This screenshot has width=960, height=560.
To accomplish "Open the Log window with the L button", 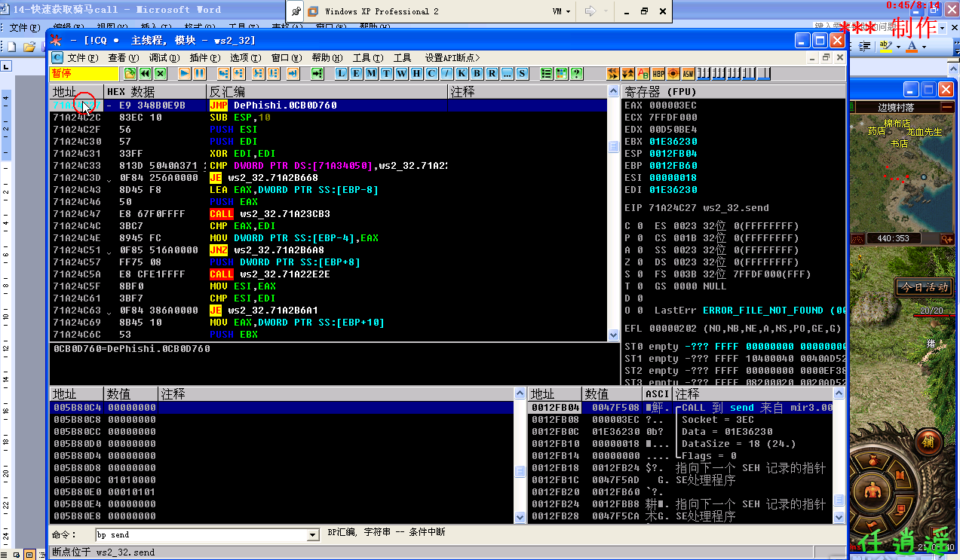I will (x=342, y=73).
